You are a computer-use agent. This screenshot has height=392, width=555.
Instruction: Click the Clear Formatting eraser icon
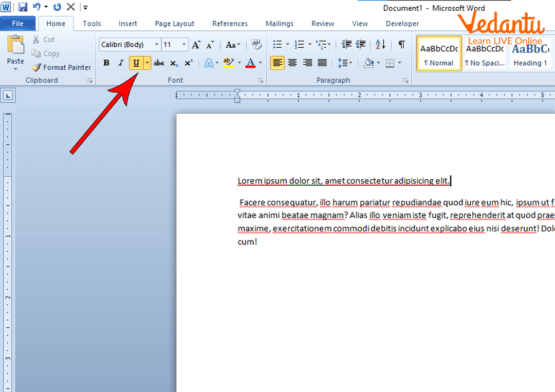pos(256,45)
